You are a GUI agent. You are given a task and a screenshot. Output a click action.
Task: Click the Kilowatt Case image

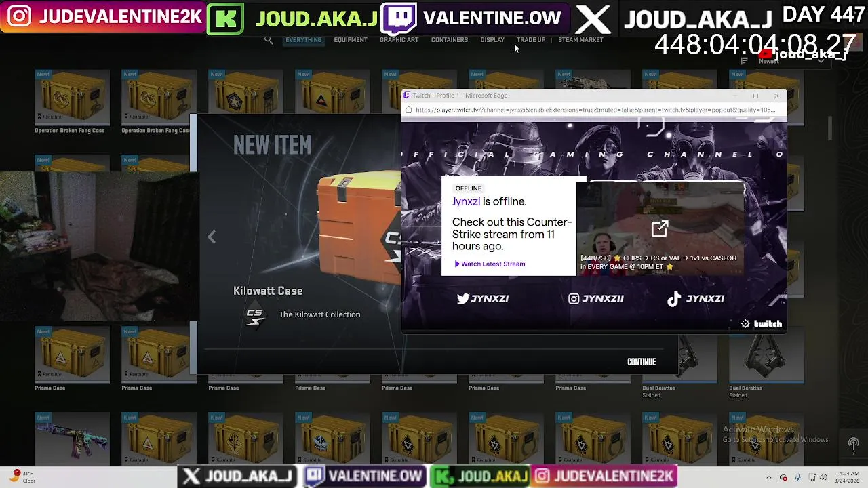(359, 228)
